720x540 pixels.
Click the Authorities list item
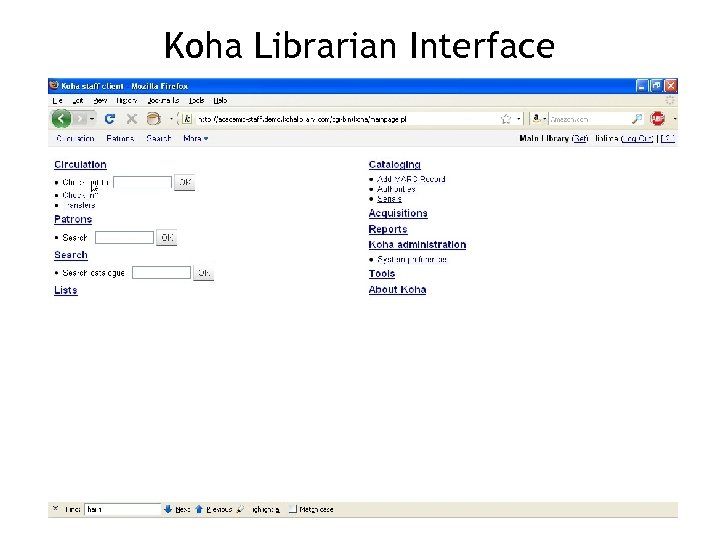[396, 189]
